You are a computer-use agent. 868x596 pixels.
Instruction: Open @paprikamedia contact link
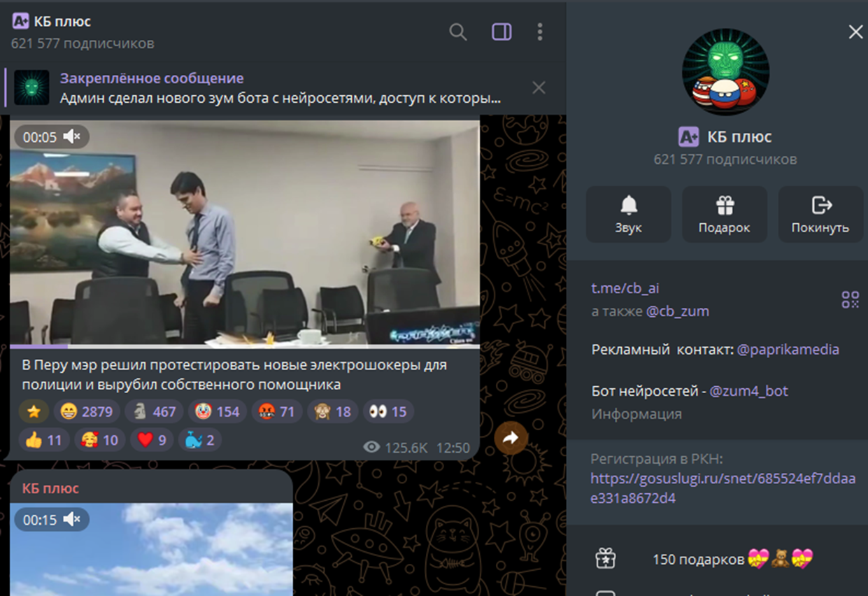pos(788,349)
